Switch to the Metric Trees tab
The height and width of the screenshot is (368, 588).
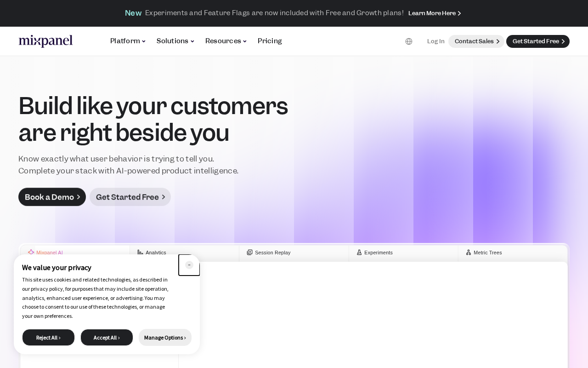[x=513, y=253]
